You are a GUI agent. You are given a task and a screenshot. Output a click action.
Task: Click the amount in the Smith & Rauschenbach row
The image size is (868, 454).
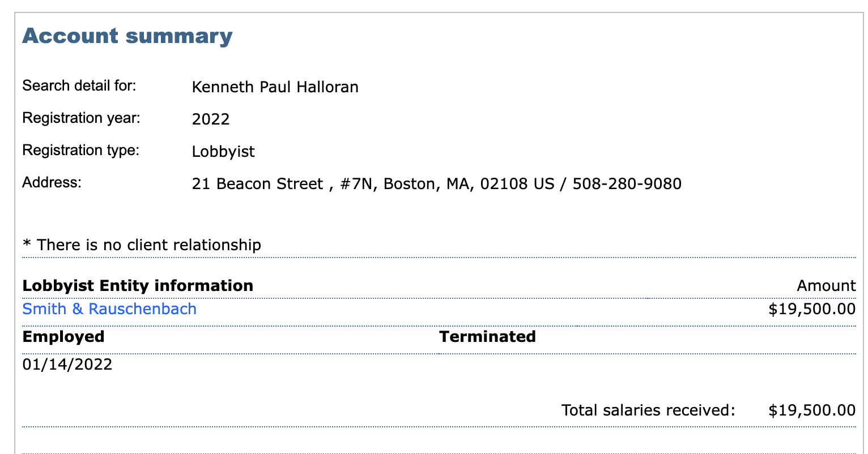click(811, 309)
